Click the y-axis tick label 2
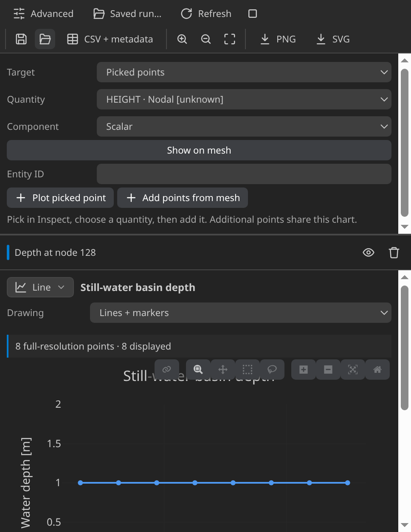 coord(58,404)
